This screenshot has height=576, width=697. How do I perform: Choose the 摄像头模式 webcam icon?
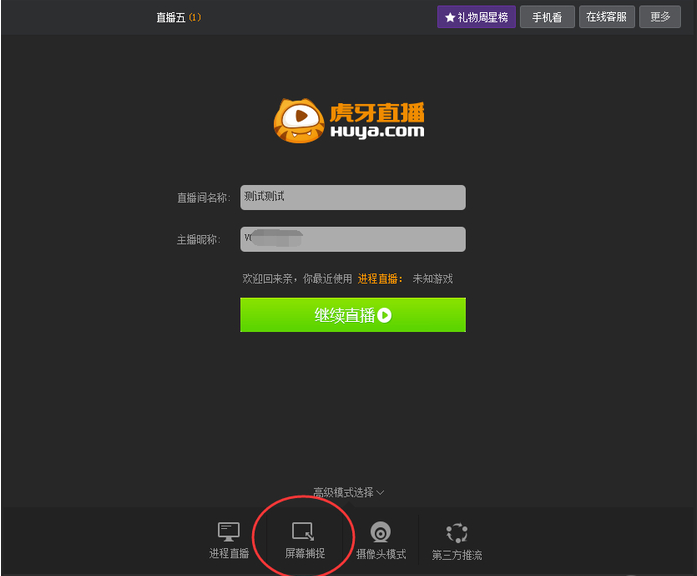click(x=381, y=532)
